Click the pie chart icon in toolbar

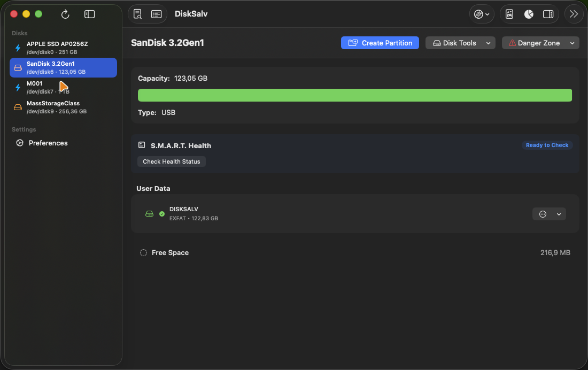point(529,14)
